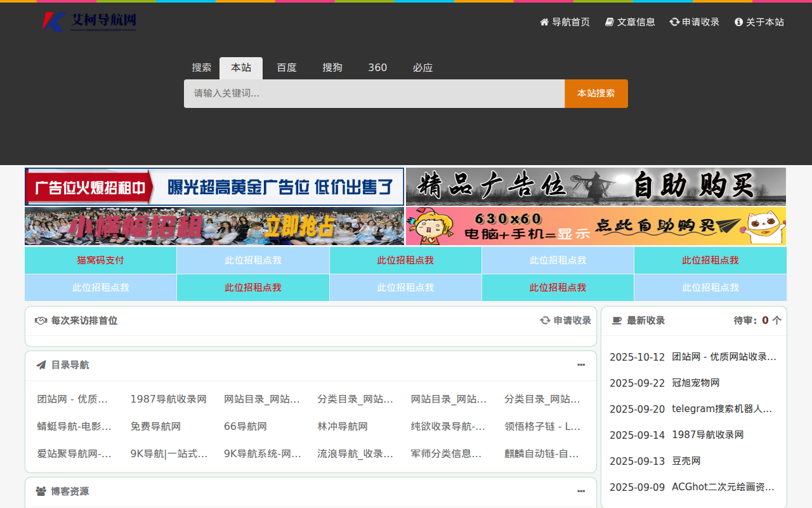Open the 66导航网 directory link
The image size is (812, 508).
point(245,427)
